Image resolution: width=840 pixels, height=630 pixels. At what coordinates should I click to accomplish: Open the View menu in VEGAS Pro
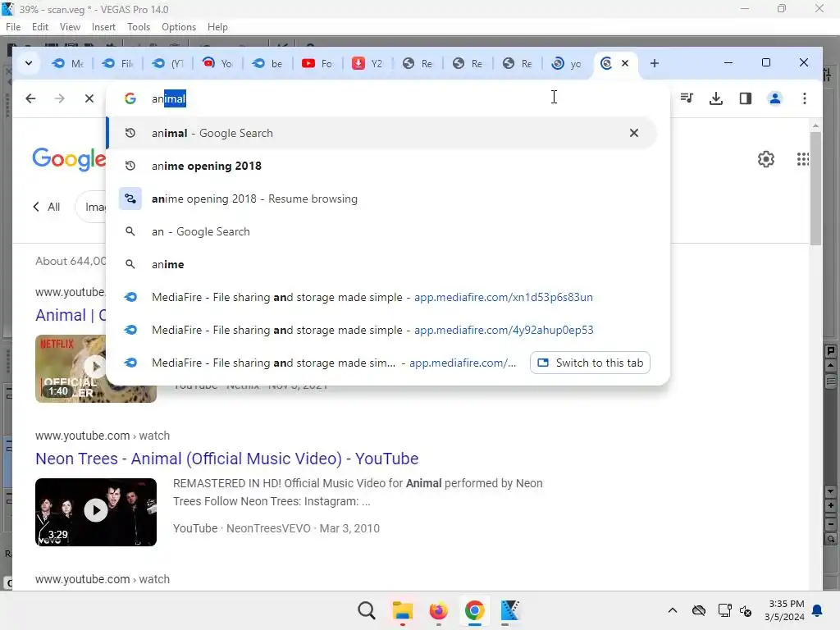click(x=71, y=27)
